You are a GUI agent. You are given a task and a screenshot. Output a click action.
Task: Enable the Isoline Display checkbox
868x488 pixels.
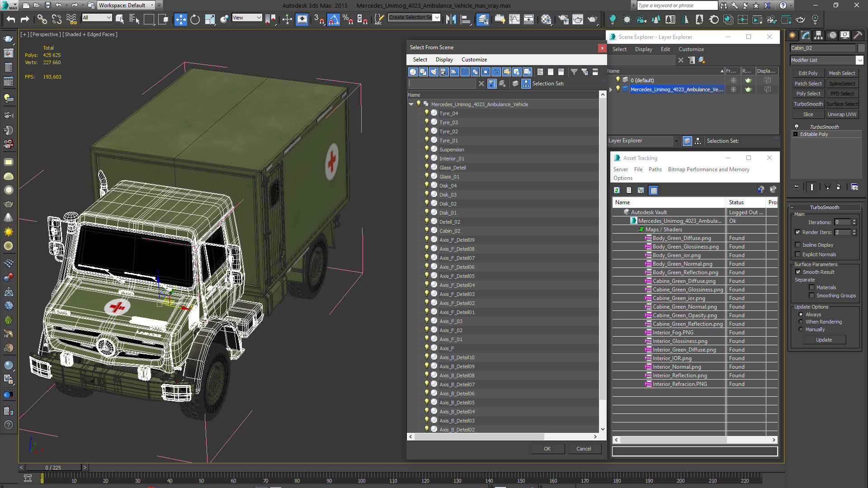pyautogui.click(x=797, y=245)
